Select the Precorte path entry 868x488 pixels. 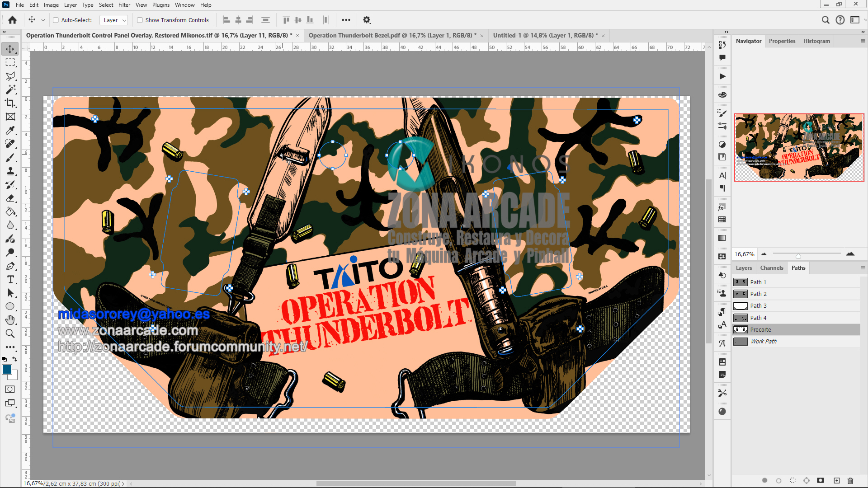(762, 329)
